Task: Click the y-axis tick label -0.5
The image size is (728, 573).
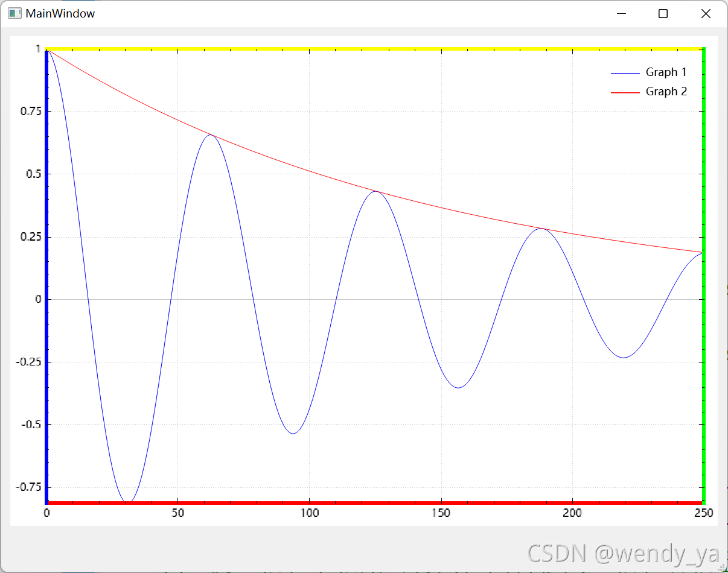Action: tap(31, 425)
